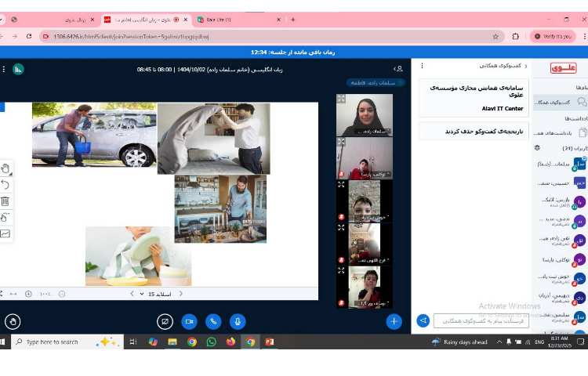
Task: Open WhatsApp from the taskbar
Action: [212, 342]
